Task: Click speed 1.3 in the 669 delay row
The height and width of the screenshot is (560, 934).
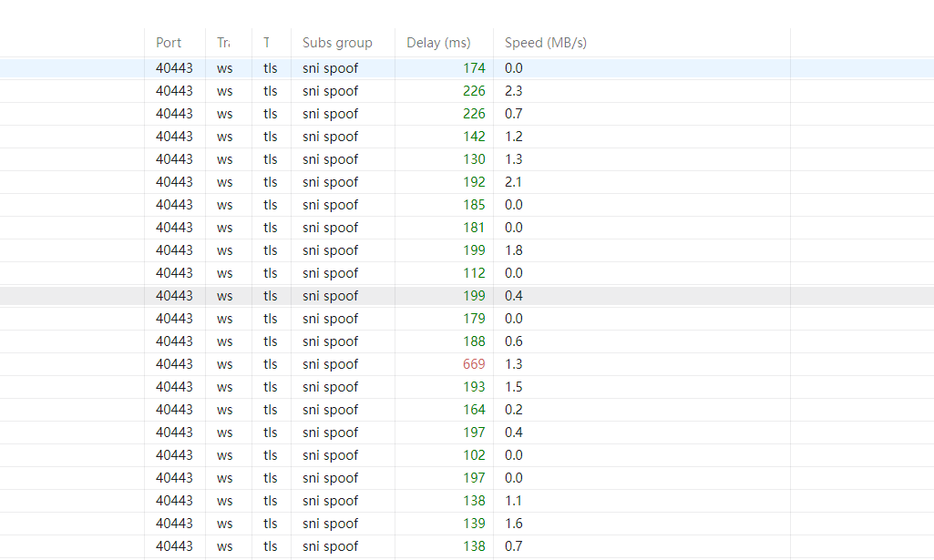Action: point(513,364)
